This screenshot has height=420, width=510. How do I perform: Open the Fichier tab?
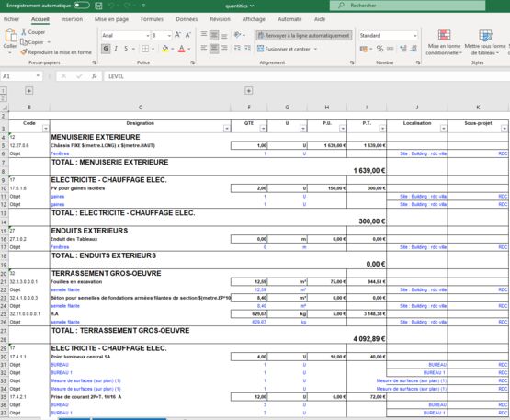pyautogui.click(x=11, y=19)
